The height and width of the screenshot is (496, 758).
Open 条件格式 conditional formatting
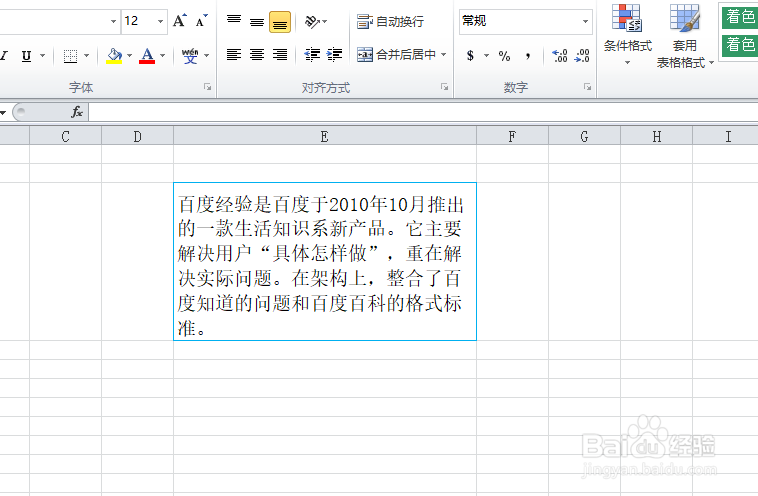[627, 35]
